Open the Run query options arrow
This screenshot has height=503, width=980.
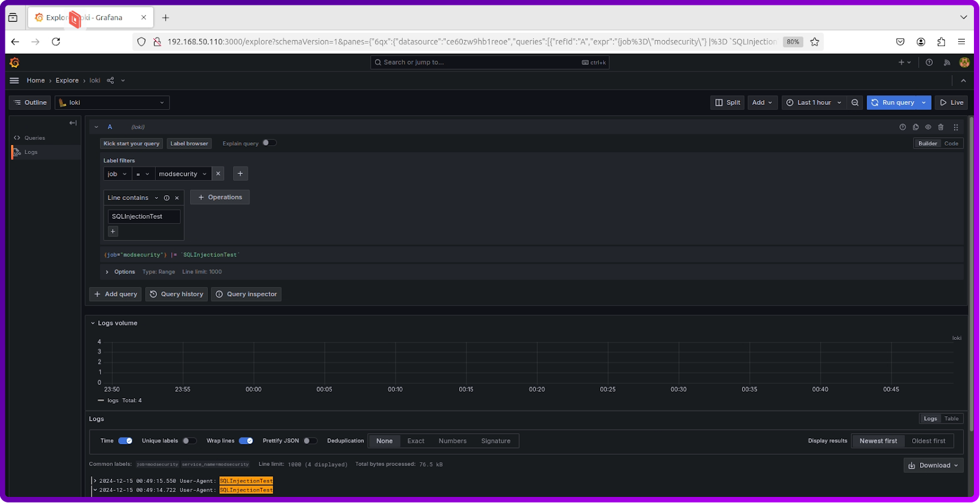(x=924, y=103)
